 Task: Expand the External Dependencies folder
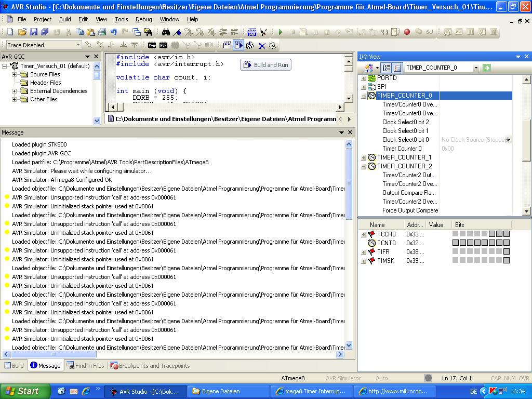(x=14, y=91)
